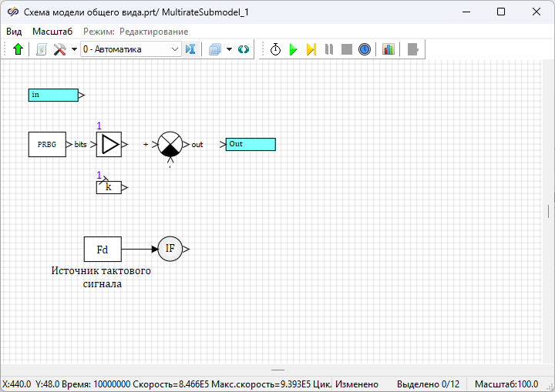Start simulation with green play button

coord(293,49)
